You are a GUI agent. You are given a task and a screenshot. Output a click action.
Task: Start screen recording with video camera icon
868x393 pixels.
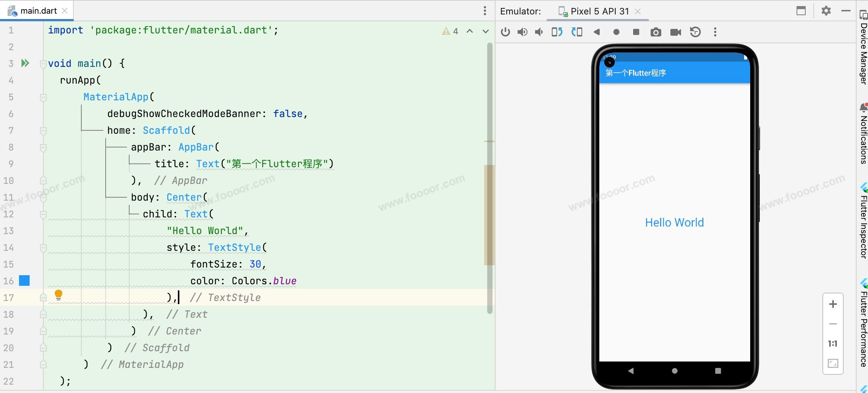point(675,32)
